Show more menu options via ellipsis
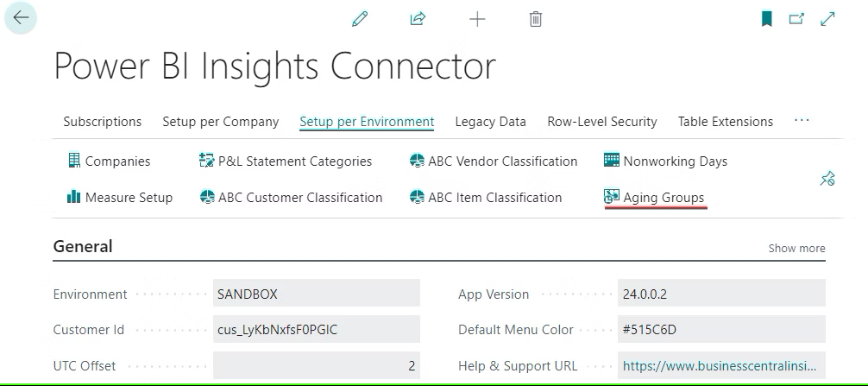This screenshot has height=386, width=868. click(x=802, y=121)
